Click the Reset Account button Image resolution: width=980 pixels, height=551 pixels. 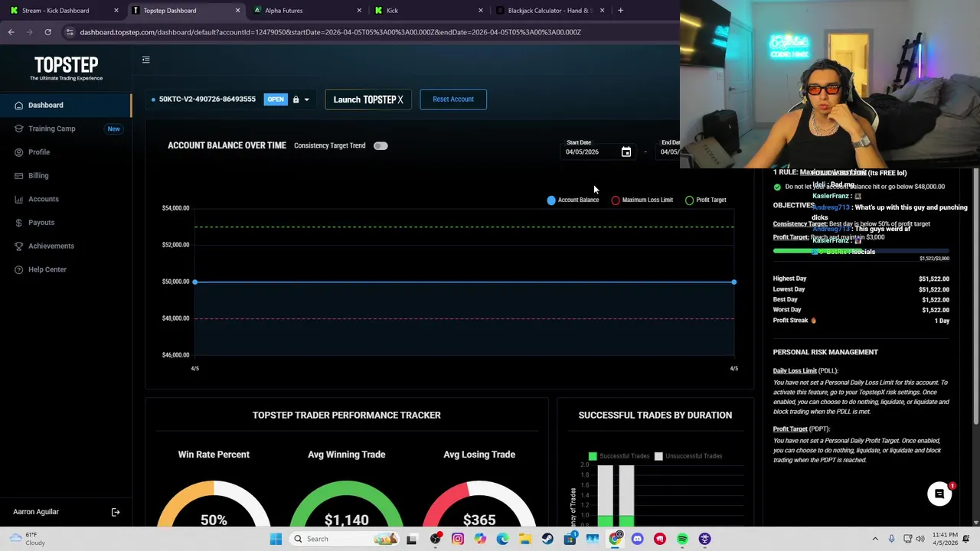pyautogui.click(x=453, y=99)
